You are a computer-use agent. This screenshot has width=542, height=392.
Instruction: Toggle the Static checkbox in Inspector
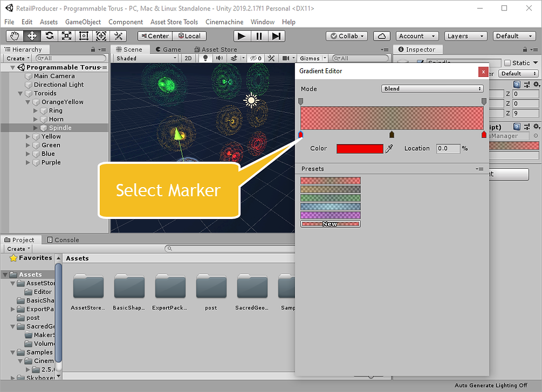(507, 63)
